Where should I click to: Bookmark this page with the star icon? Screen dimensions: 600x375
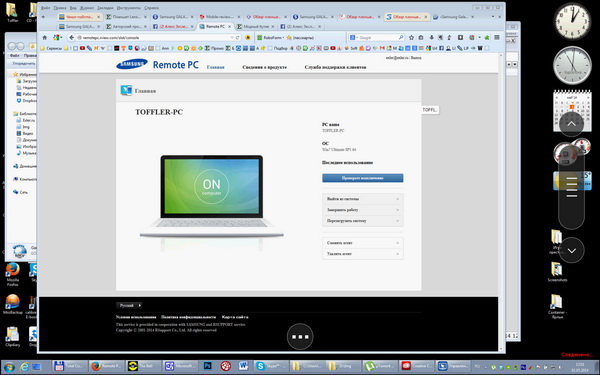tap(411, 38)
